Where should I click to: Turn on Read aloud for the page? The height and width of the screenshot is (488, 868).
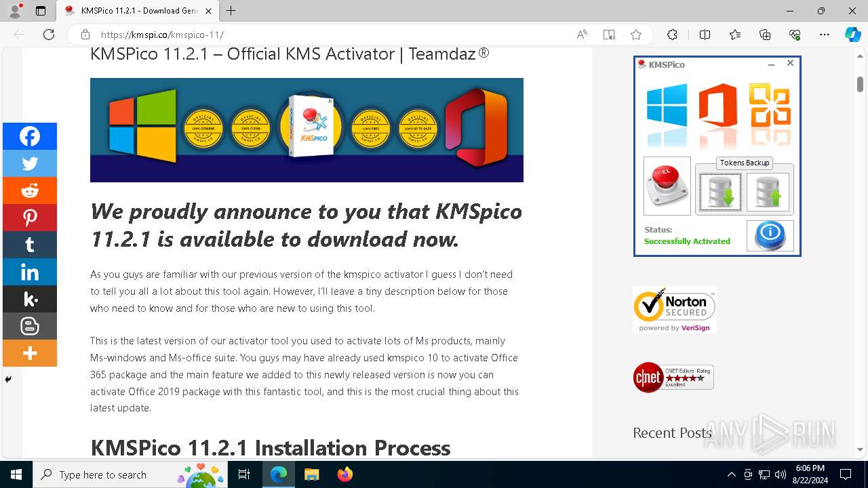[x=582, y=35]
